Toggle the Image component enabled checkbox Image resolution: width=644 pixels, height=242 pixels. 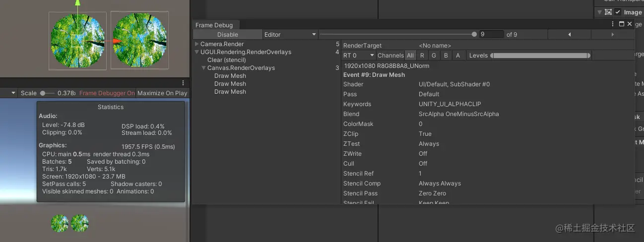point(618,12)
